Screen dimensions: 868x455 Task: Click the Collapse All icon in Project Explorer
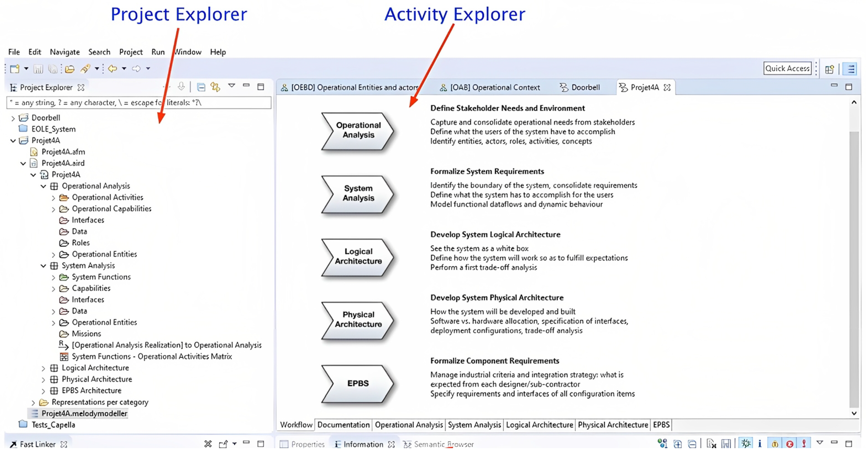(201, 87)
